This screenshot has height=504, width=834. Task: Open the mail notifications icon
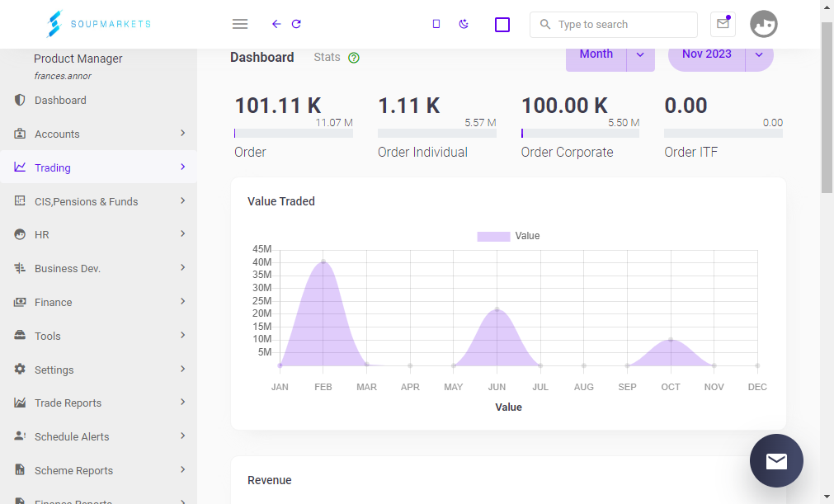click(723, 24)
